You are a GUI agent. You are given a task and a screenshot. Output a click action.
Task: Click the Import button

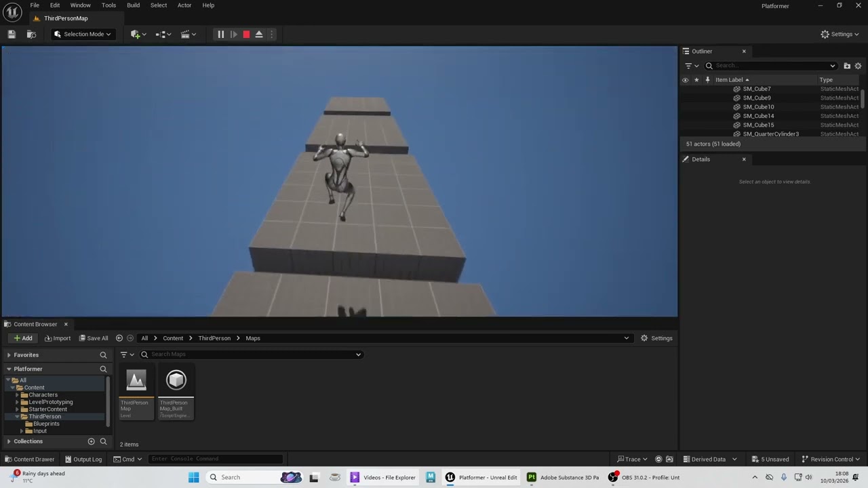58,338
